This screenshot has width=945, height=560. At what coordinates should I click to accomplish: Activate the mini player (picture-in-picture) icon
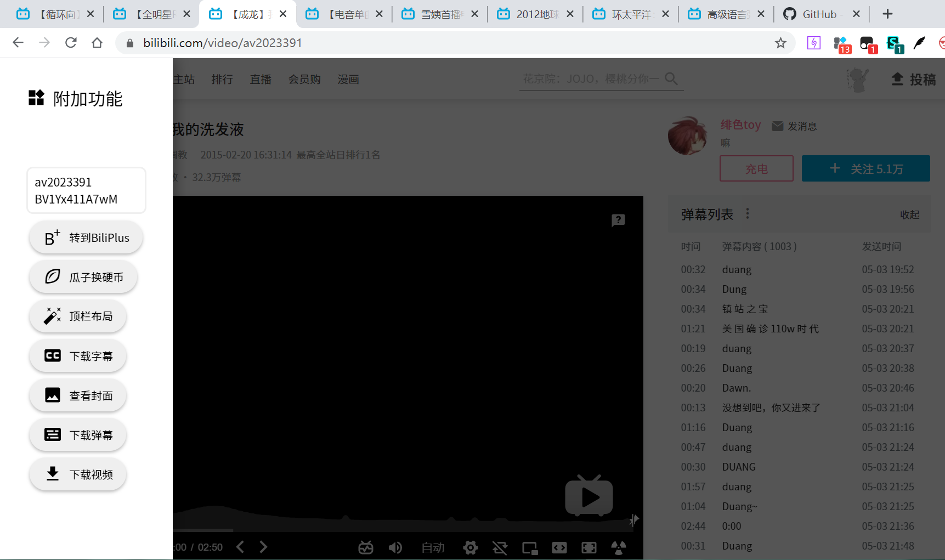(x=529, y=547)
